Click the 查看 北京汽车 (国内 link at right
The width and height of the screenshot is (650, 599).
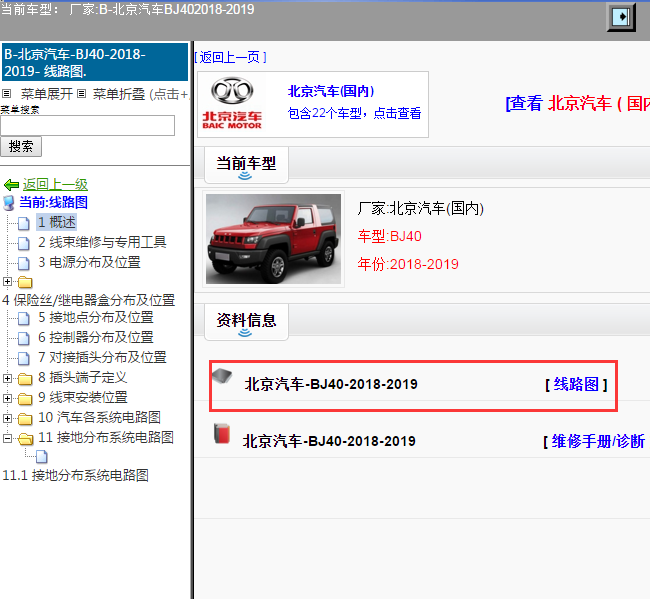click(x=577, y=103)
